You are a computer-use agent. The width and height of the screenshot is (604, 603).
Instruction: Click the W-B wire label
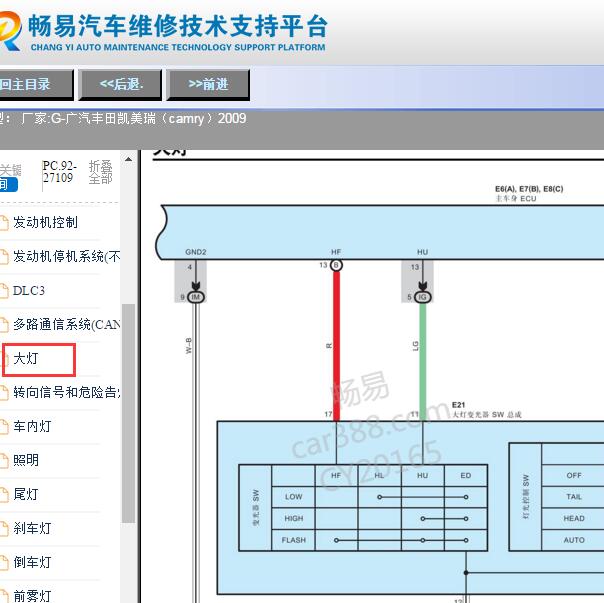(188, 346)
